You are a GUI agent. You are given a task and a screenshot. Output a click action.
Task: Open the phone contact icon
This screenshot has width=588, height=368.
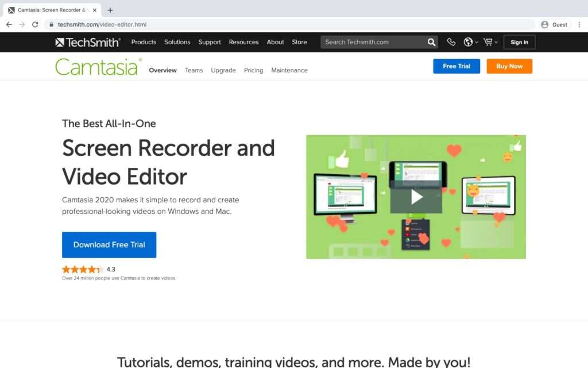tap(451, 41)
